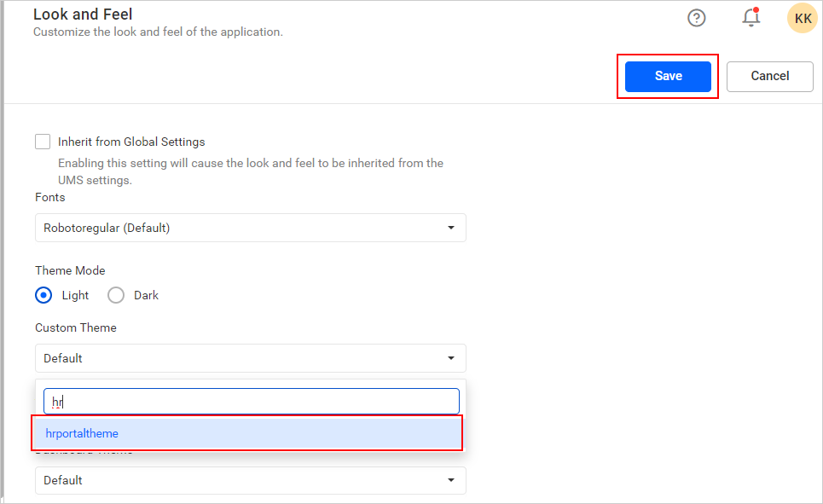Open the bottom dashboard theme Default dropdown

[x=250, y=480]
